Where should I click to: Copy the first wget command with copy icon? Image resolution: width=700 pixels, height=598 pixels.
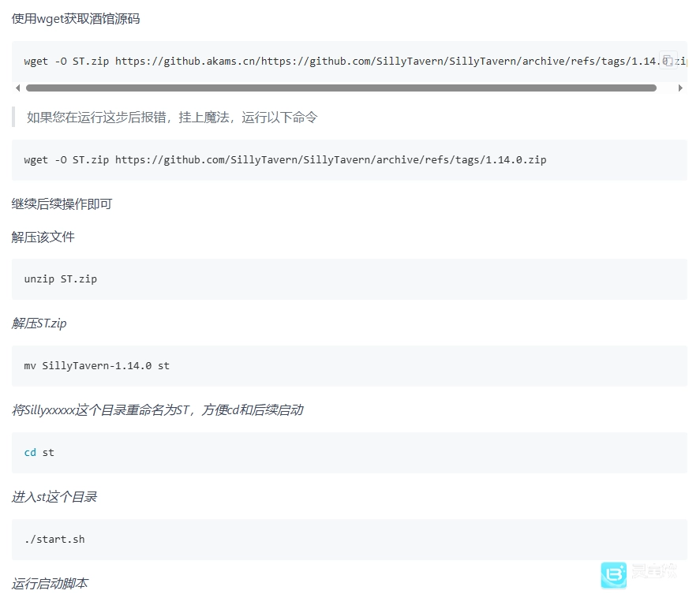tap(668, 60)
